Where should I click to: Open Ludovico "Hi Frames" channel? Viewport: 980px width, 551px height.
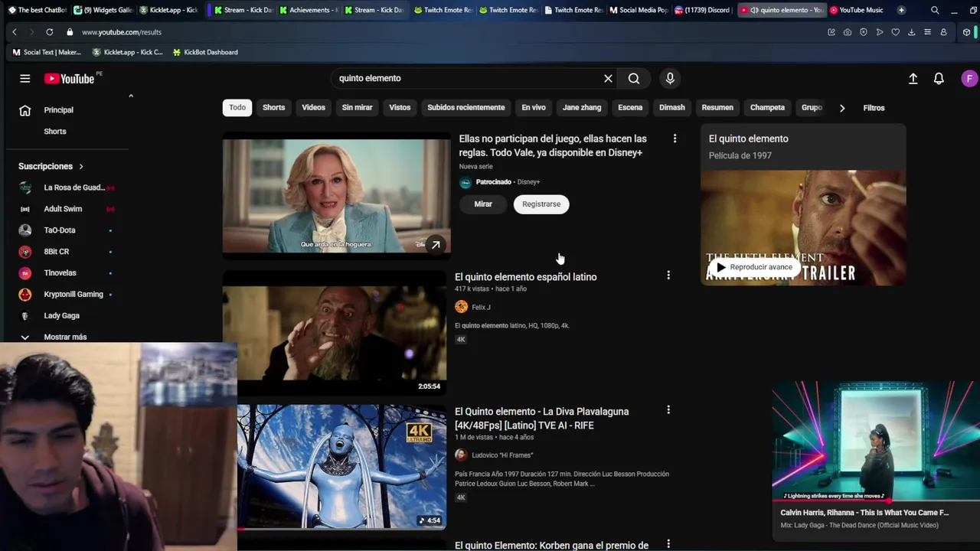pos(501,455)
